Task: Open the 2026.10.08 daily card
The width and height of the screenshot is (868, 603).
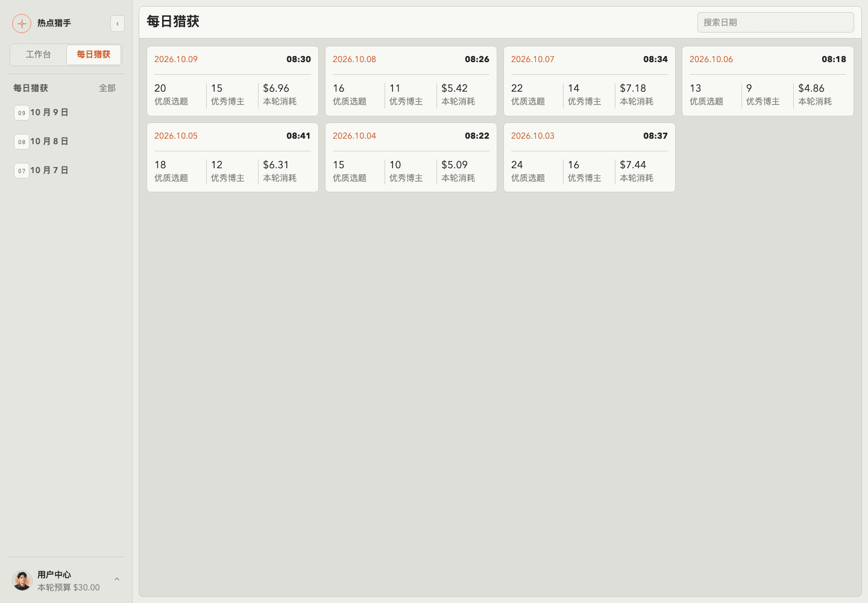Action: point(411,81)
